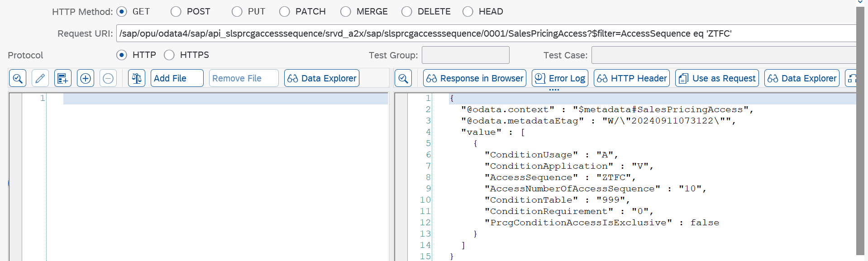Open Response in Browser
Viewport: 868px width, 261px height.
pos(475,78)
